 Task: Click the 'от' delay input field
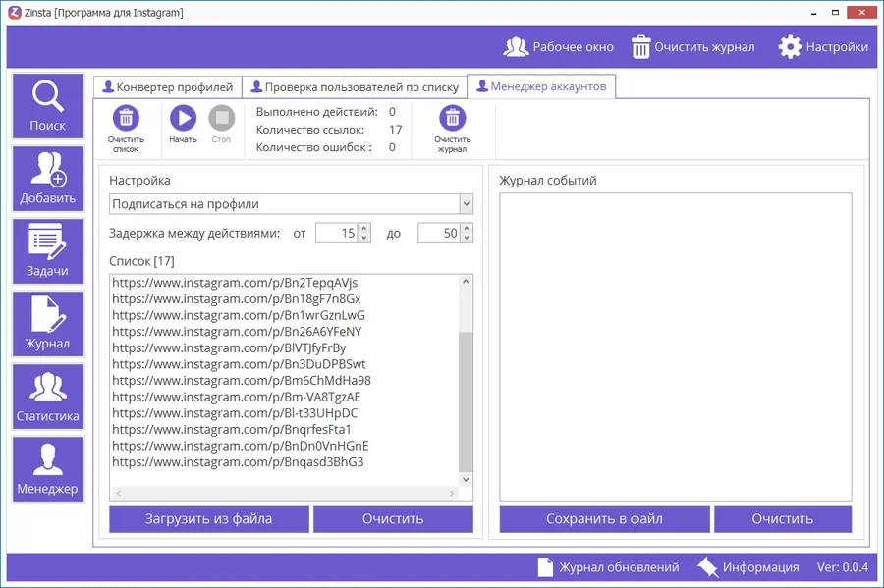[x=335, y=234]
